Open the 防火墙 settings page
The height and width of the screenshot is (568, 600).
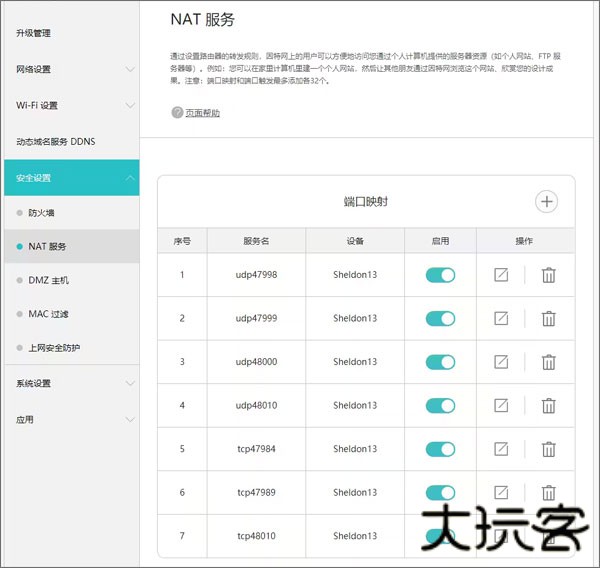[x=43, y=213]
